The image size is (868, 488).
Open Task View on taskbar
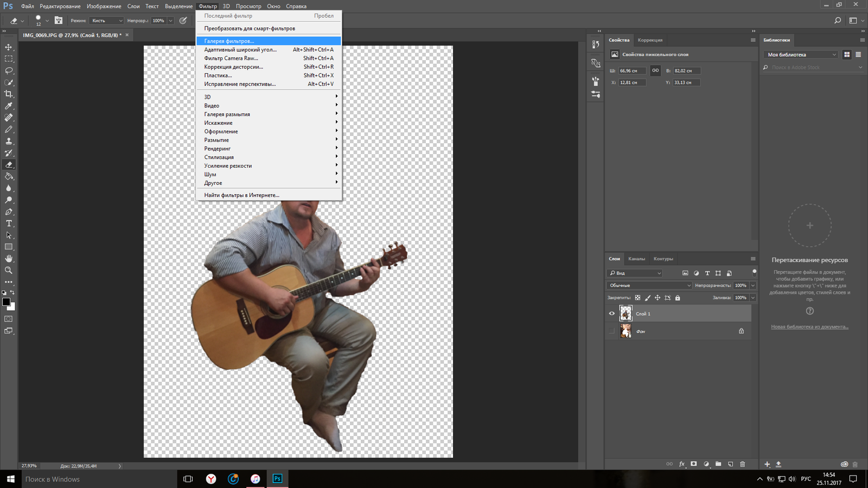188,479
